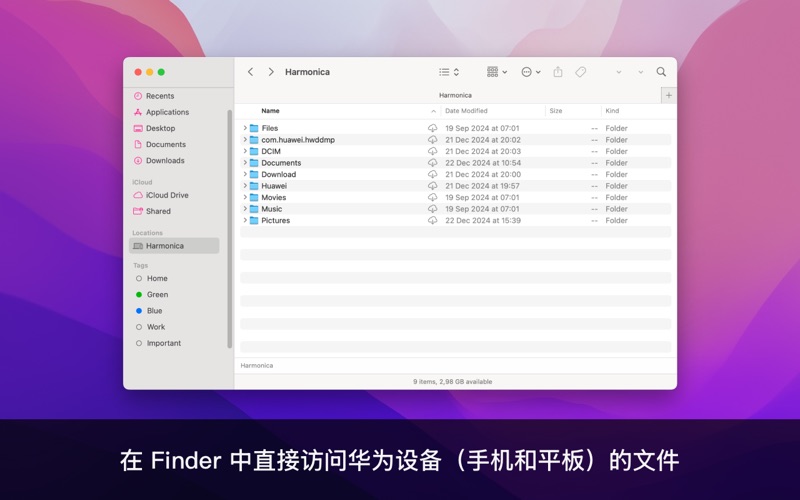The height and width of the screenshot is (500, 800).
Task: Click Harmonica in the path bar
Action: pyautogui.click(x=257, y=365)
